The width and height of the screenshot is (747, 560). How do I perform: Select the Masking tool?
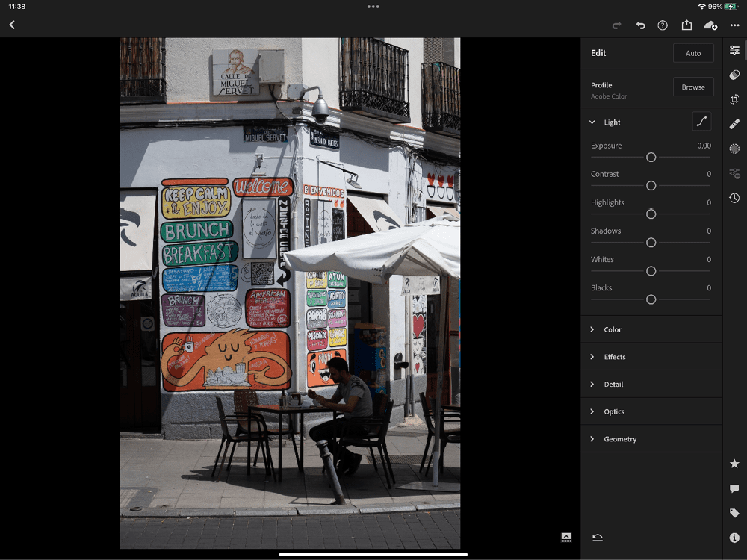[734, 149]
